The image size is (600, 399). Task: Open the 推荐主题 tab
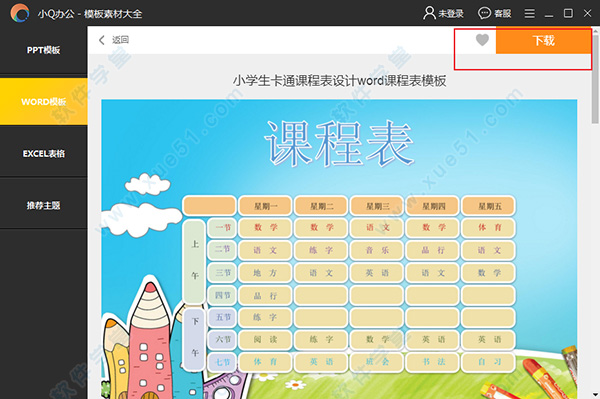(44, 205)
